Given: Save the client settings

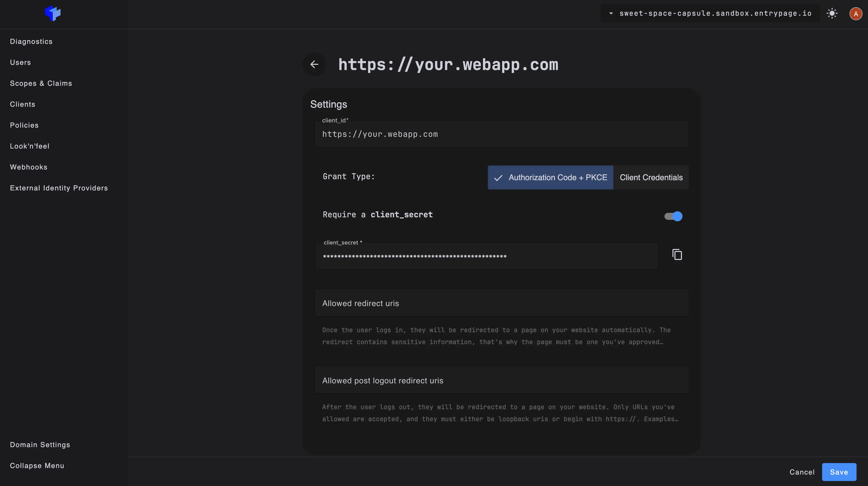Looking at the screenshot, I should [839, 472].
